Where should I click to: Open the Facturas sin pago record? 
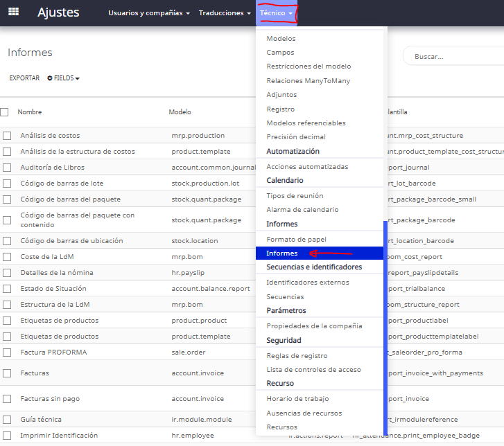tap(50, 399)
